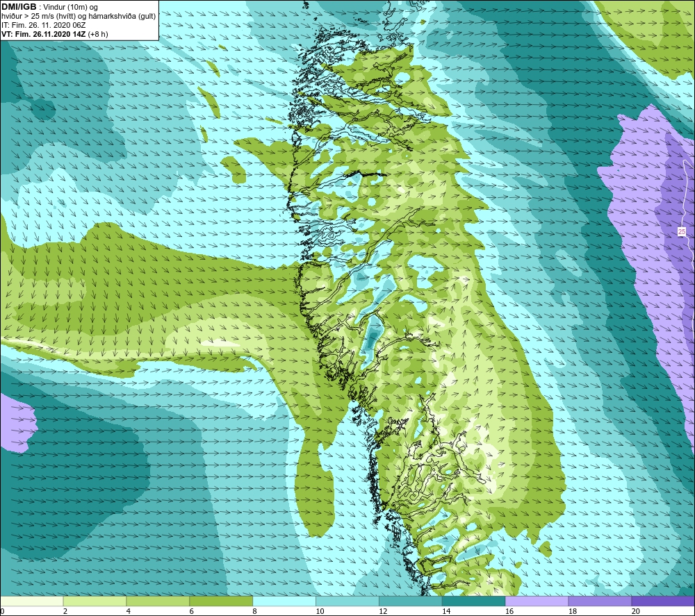The height and width of the screenshot is (616, 695).
Task: Click the 4–6 m/s green swatch
Action: pyautogui.click(x=158, y=601)
